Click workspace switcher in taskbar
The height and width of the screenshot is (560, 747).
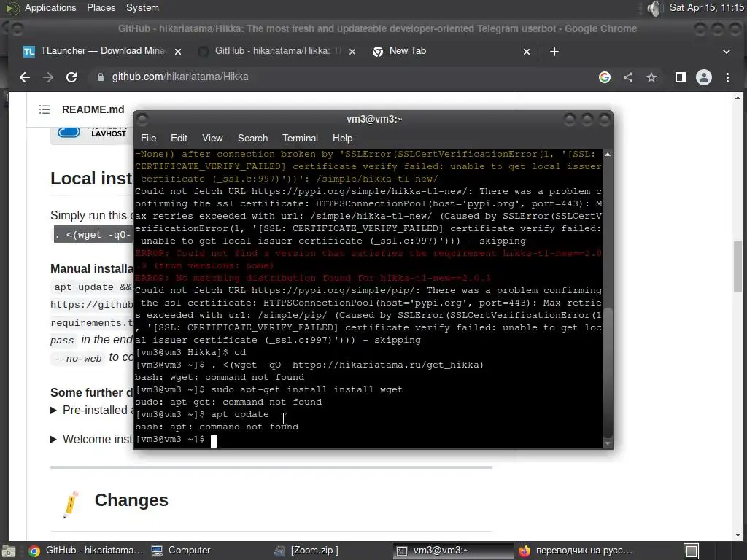[692, 551]
